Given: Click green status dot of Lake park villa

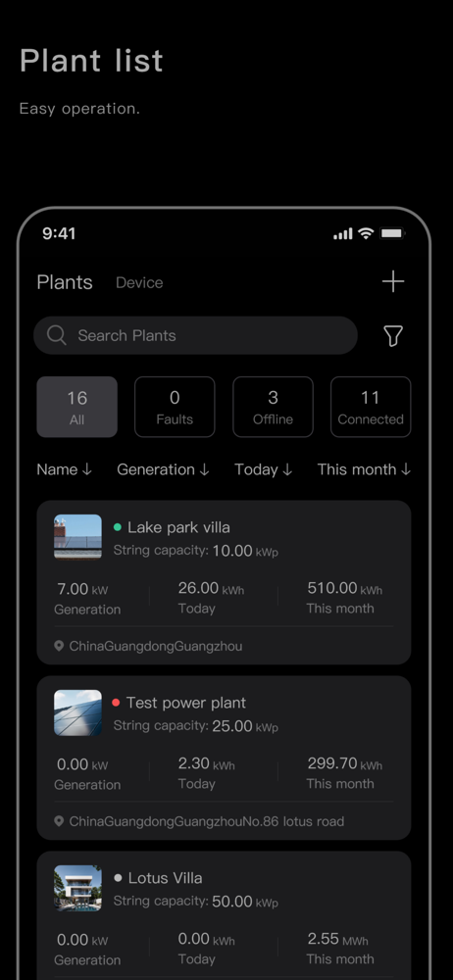Looking at the screenshot, I should [117, 527].
